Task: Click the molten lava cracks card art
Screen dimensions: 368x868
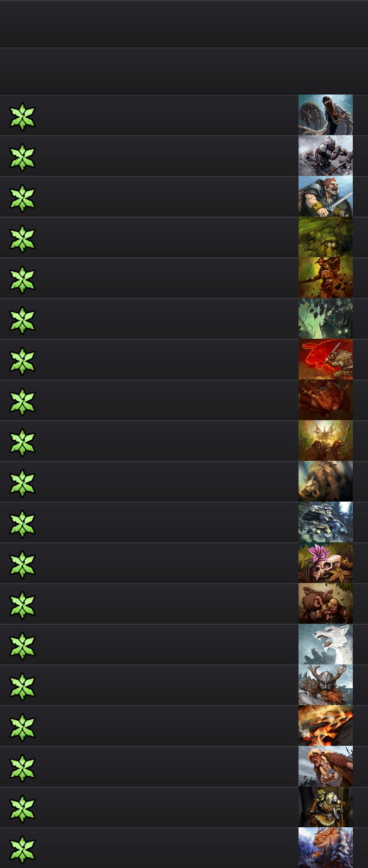Action: click(x=326, y=726)
